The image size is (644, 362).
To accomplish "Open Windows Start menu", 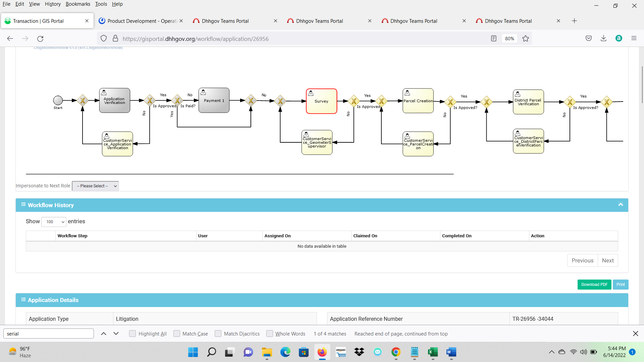I will click(193, 352).
